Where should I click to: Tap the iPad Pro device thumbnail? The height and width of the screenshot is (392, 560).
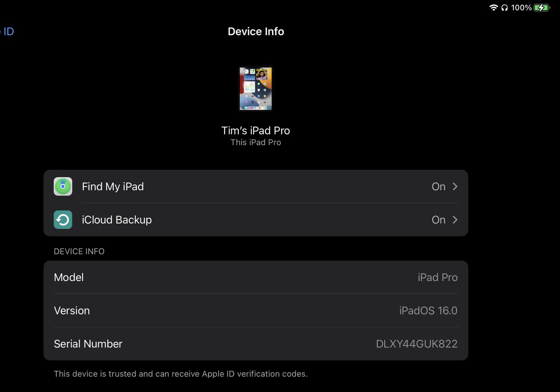pos(256,89)
